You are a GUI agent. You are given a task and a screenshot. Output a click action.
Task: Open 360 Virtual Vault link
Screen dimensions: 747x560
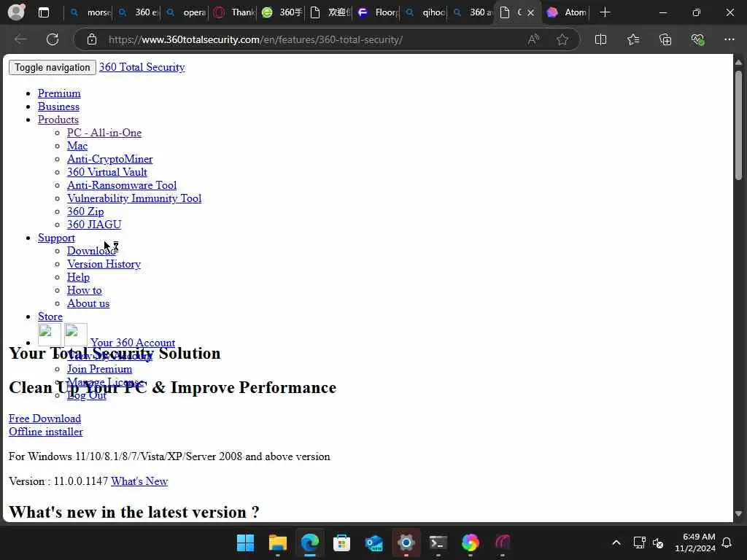(x=107, y=172)
